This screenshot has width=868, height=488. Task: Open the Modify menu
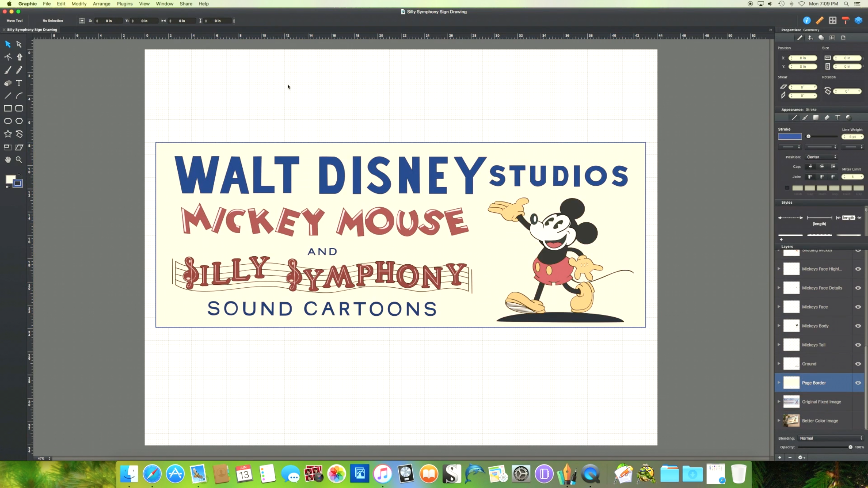tap(79, 4)
